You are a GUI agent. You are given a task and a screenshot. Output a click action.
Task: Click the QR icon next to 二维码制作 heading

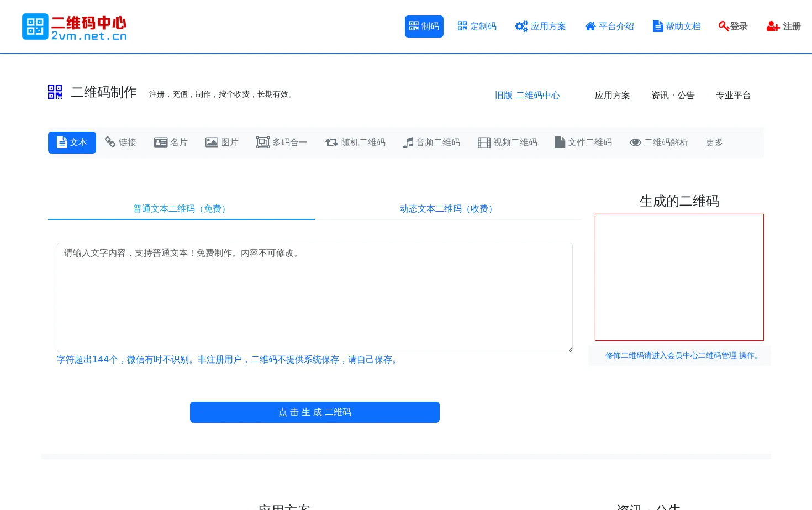55,92
